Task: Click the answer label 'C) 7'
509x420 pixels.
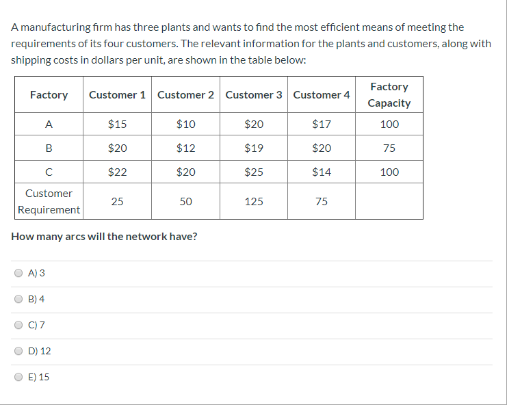Action: click(x=36, y=325)
